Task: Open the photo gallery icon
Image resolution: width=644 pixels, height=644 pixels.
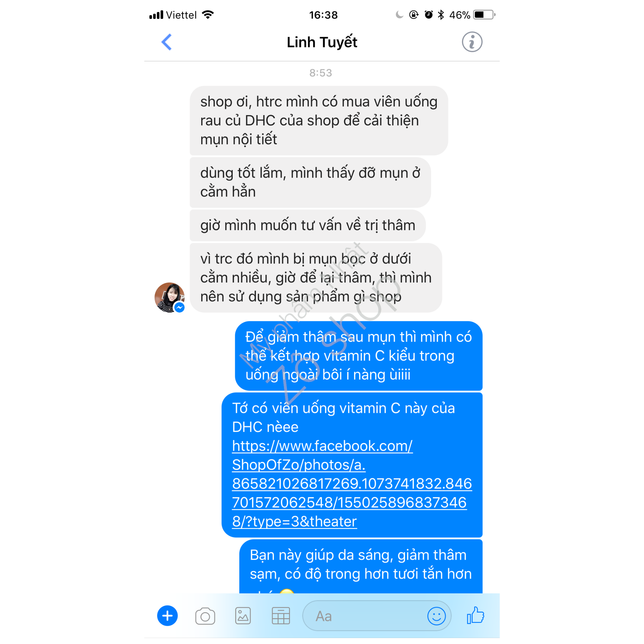Action: pyautogui.click(x=243, y=616)
